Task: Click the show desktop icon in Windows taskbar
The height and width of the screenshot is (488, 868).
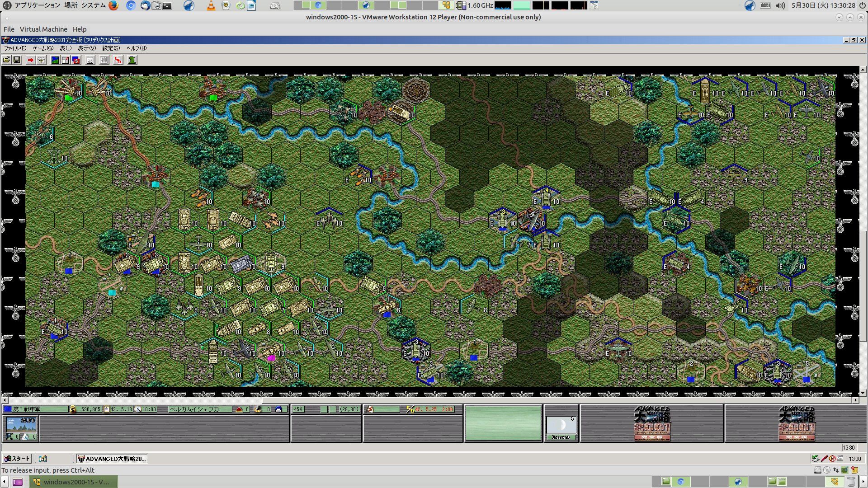Action: 43,459
